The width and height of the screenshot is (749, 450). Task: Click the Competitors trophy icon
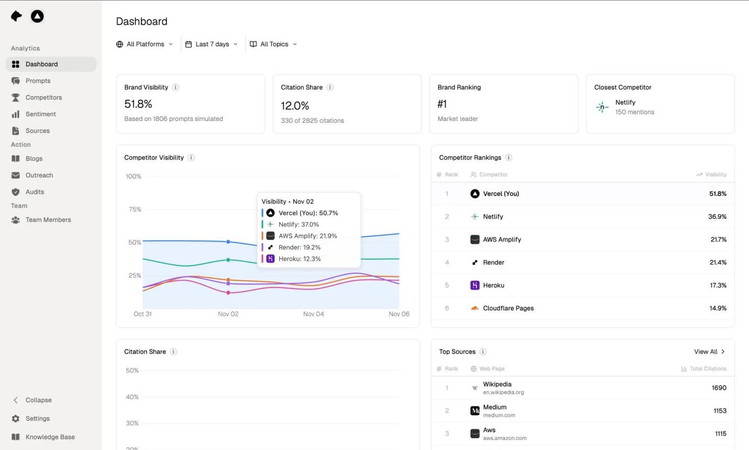coord(15,97)
